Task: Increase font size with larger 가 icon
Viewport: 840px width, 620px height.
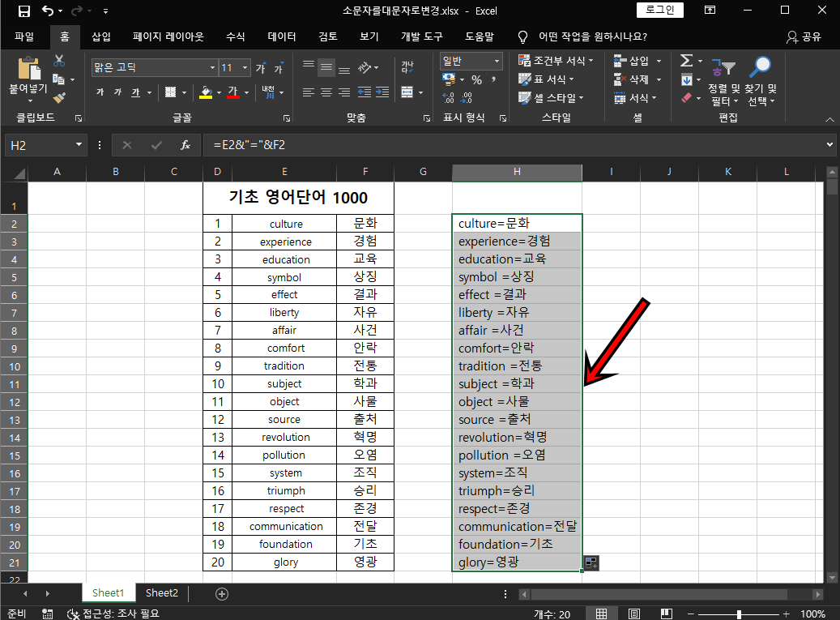Action: coord(261,68)
